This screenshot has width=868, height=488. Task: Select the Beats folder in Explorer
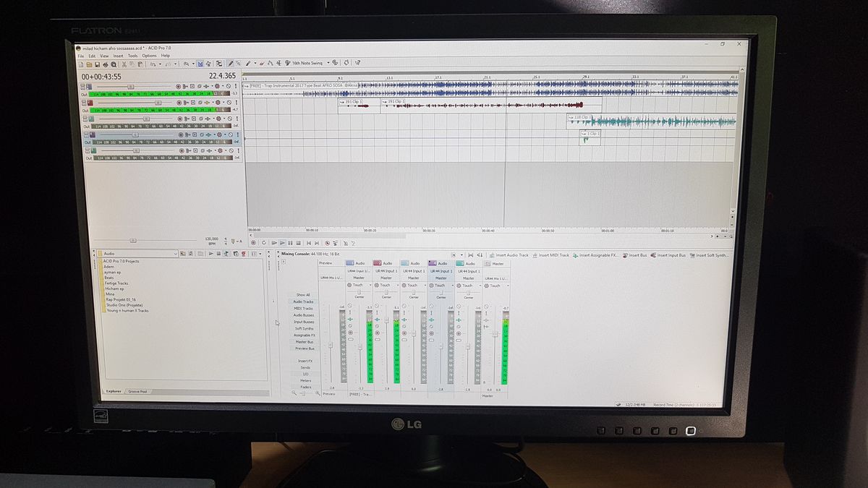point(109,278)
